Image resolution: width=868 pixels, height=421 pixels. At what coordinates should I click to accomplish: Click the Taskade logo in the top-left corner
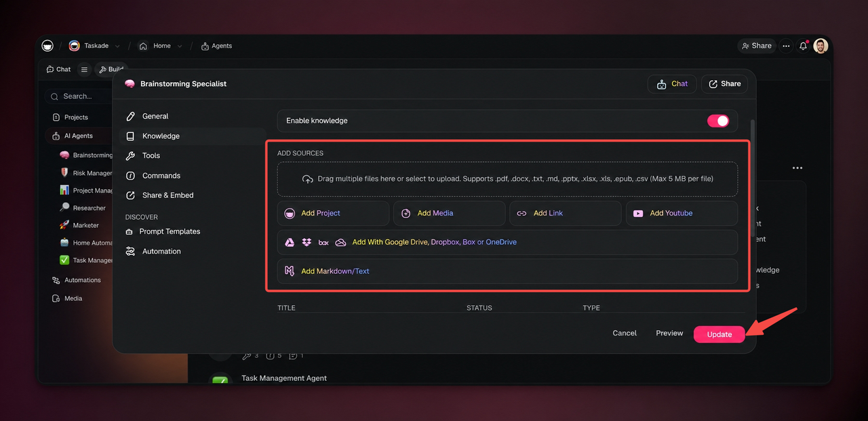tap(47, 46)
